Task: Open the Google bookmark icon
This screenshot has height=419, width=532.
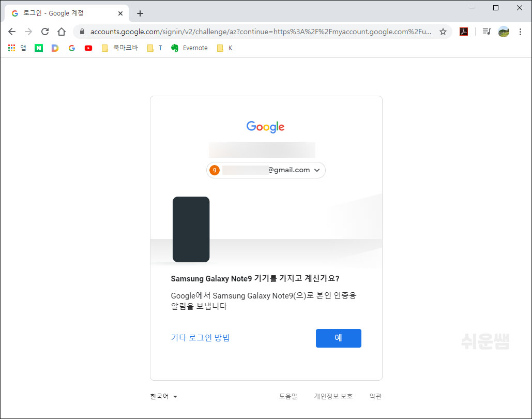Action: click(x=71, y=48)
